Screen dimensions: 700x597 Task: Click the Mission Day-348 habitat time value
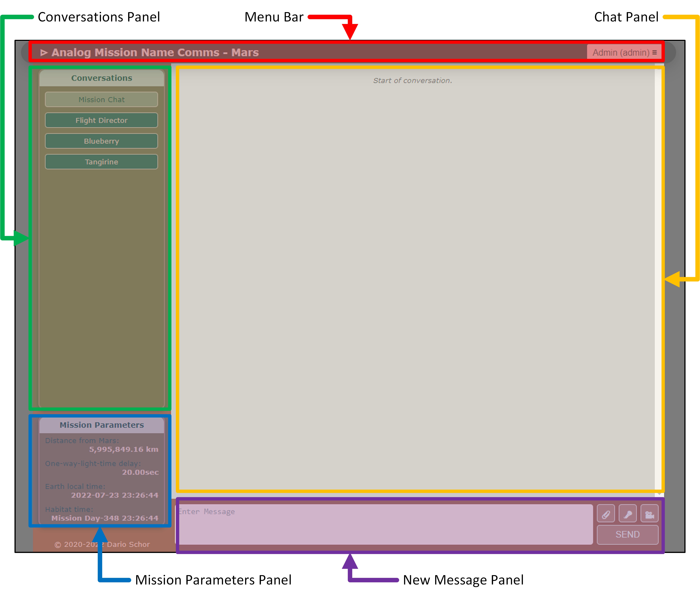105,518
